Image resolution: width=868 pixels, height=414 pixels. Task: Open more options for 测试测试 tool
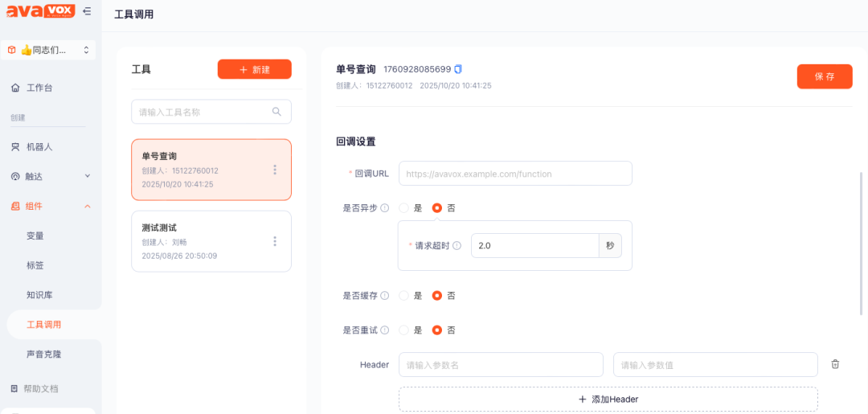coord(275,241)
